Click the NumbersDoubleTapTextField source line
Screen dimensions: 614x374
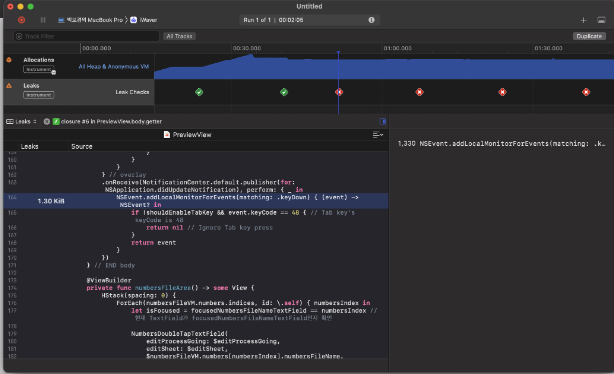point(179,334)
